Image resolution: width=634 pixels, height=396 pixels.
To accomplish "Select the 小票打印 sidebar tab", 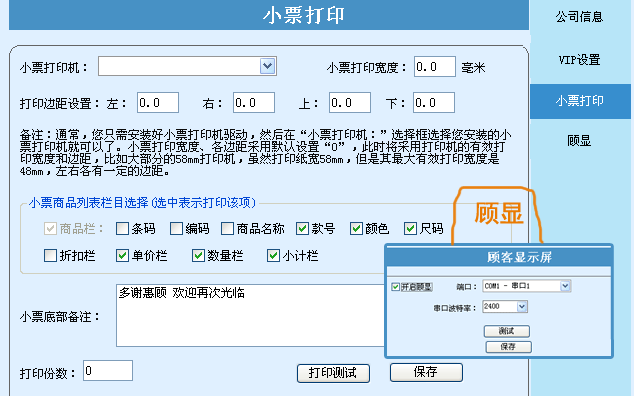I will (x=580, y=101).
